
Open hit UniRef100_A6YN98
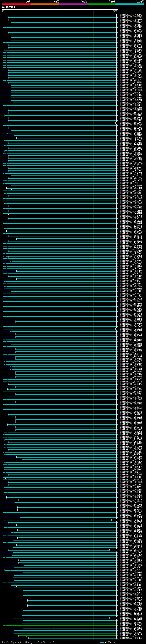click(131, 321)
